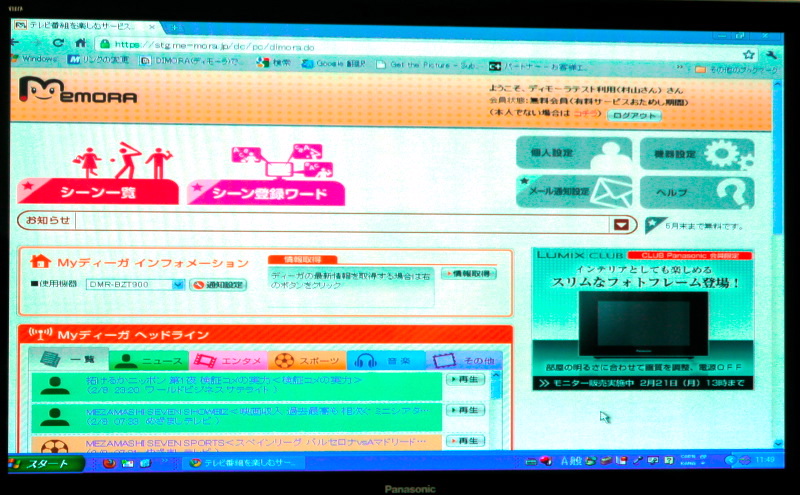Open 個人設定 personal settings
Viewport: 800px width, 495px height.
pos(574,153)
